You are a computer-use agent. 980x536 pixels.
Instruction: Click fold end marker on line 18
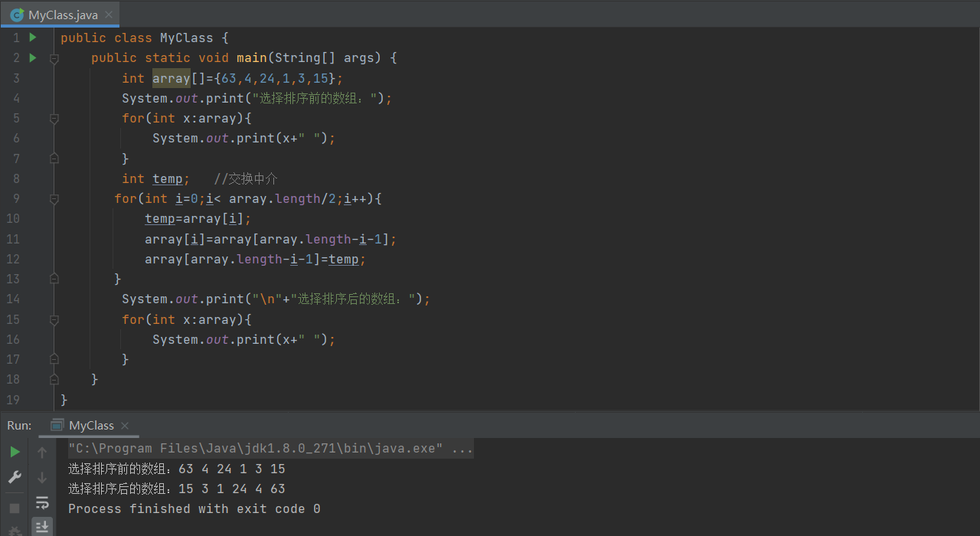pos(54,379)
